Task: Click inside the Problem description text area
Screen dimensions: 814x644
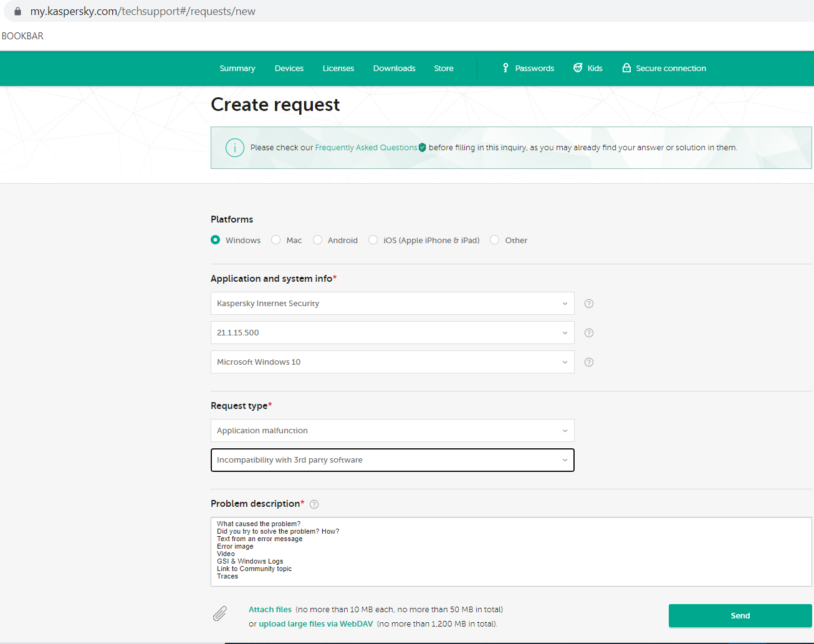Action: [511, 552]
